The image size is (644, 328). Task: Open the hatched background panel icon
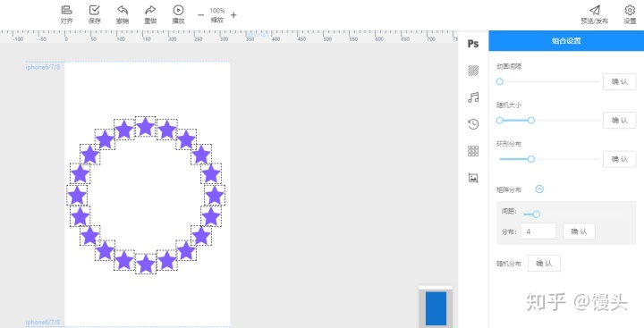(x=473, y=71)
